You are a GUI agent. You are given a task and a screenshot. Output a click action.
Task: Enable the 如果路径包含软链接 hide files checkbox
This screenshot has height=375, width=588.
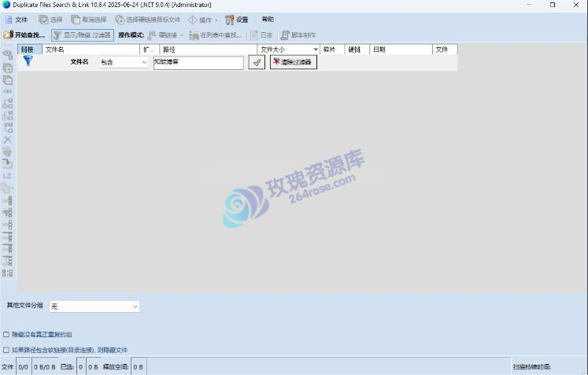[6, 350]
